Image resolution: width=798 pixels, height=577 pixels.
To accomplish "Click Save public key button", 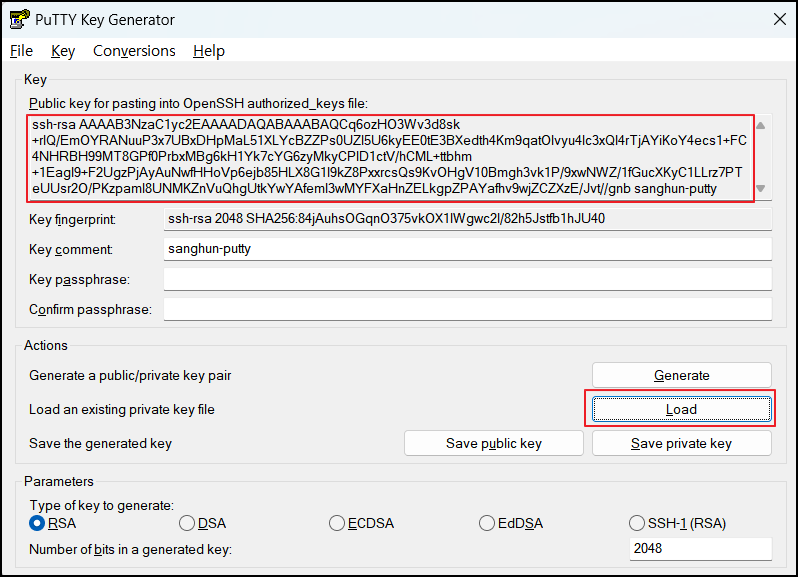I will coord(494,443).
